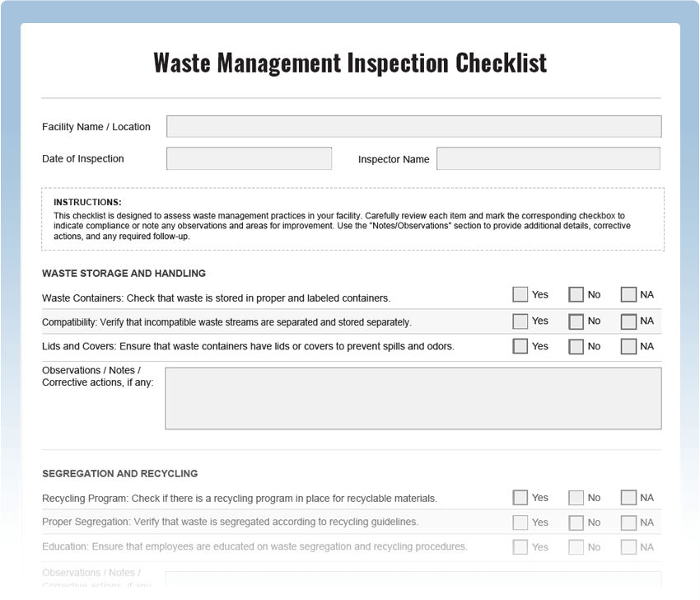This screenshot has height=600, width=700.
Task: Mark NA for Recycling Program
Action: 628,498
